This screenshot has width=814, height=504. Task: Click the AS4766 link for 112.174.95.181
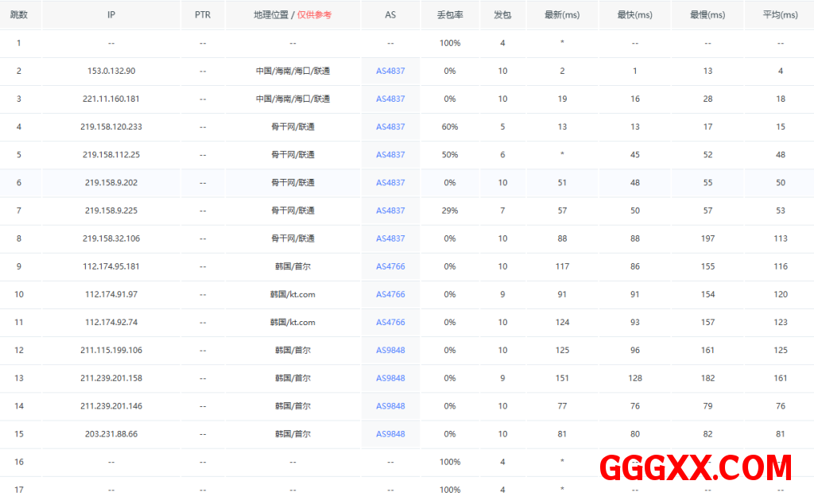click(390, 266)
